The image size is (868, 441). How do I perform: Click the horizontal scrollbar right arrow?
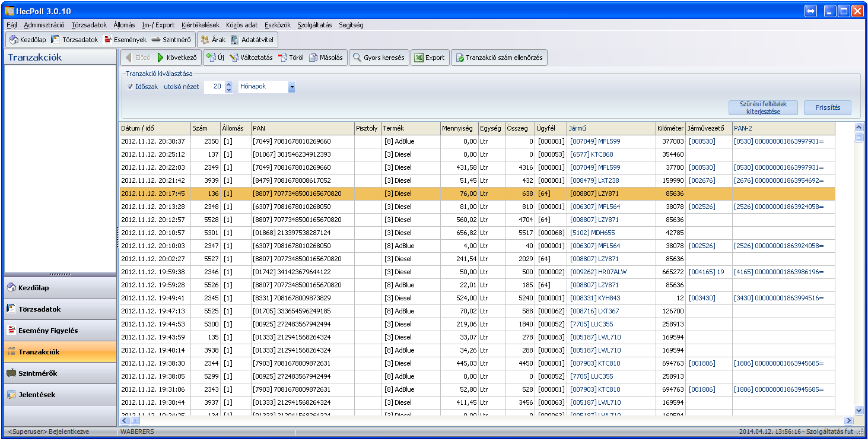(x=848, y=420)
